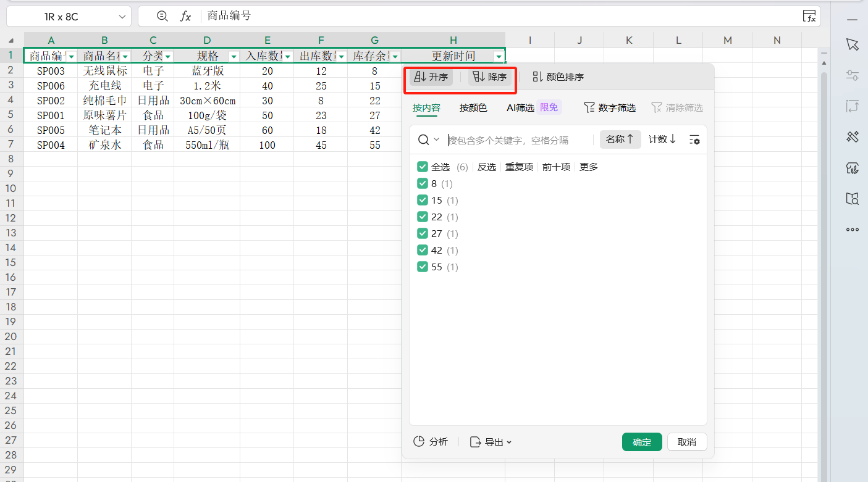Viewport: 868px width, 482px height.
Task: Click the magnifier search icon beside formula bar
Action: coord(162,16)
